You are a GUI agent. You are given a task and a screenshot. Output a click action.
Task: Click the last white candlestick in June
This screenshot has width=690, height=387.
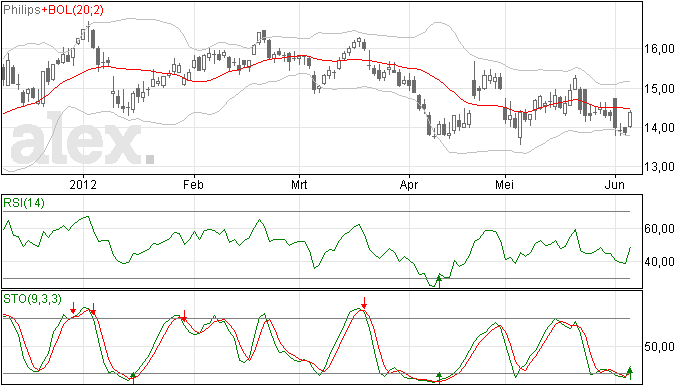tap(630, 119)
